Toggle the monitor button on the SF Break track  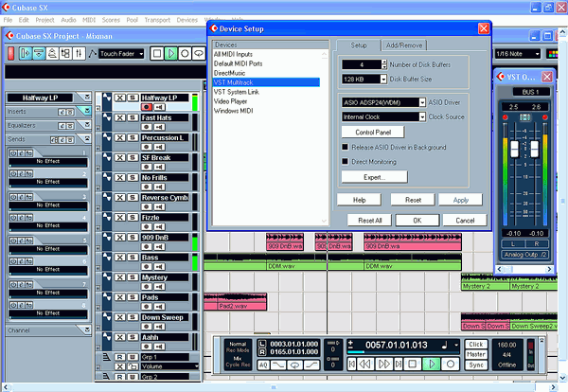click(x=159, y=167)
